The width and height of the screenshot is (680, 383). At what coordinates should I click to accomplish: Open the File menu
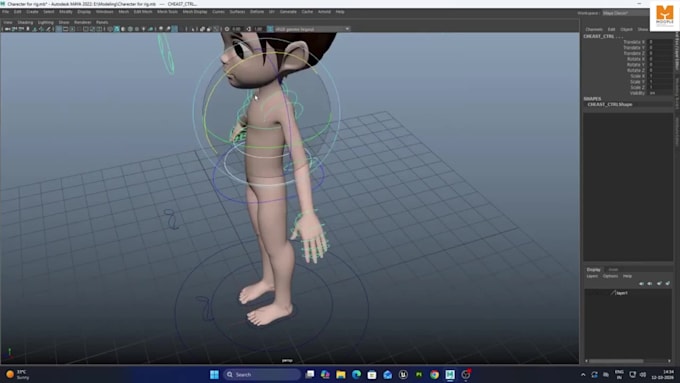(x=5, y=12)
